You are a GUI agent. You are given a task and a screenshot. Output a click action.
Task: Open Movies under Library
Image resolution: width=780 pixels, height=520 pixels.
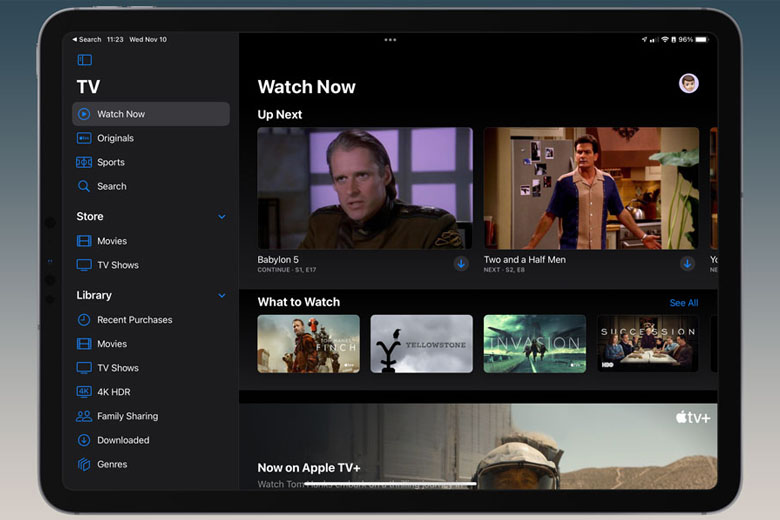(151, 344)
